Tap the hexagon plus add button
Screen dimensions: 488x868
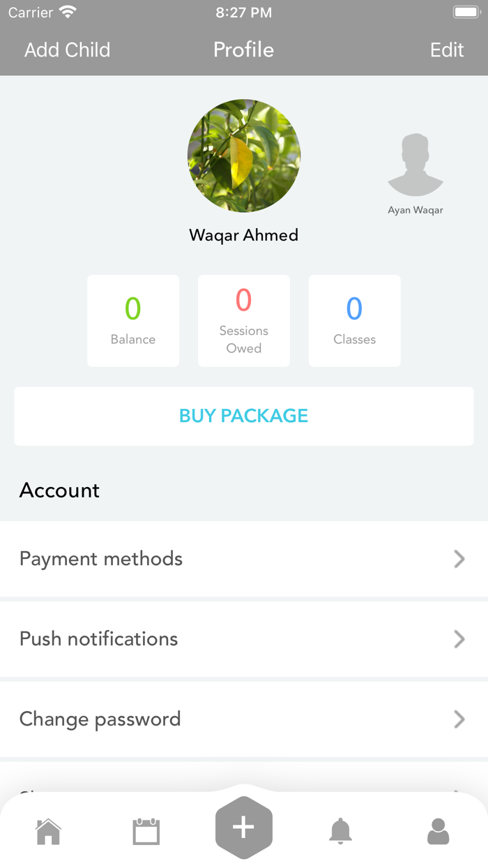[244, 828]
